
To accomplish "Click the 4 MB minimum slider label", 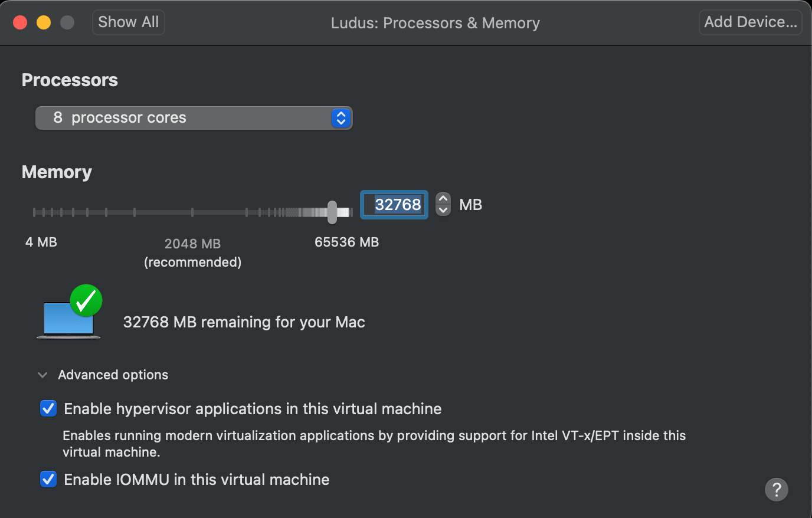I will coord(41,242).
